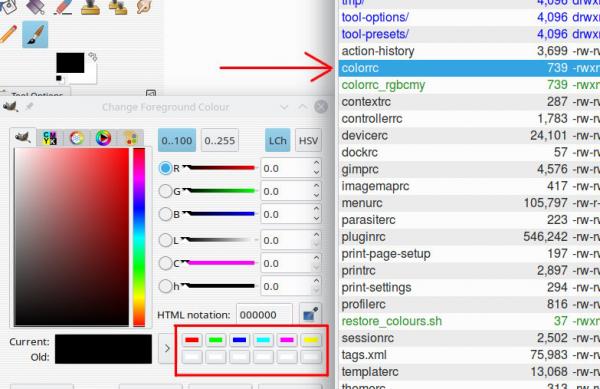This screenshot has height=389, width=600.
Task: Select the B channel radio button
Action: tap(165, 214)
